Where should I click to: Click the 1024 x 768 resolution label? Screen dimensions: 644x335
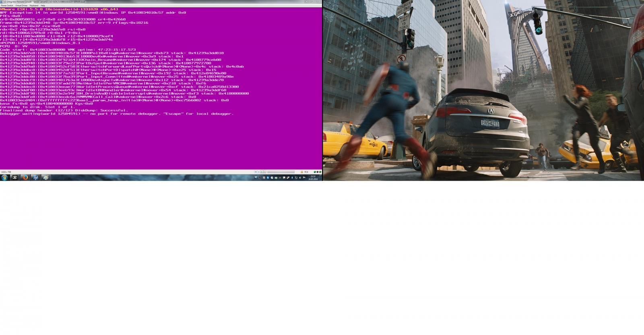click(6, 172)
